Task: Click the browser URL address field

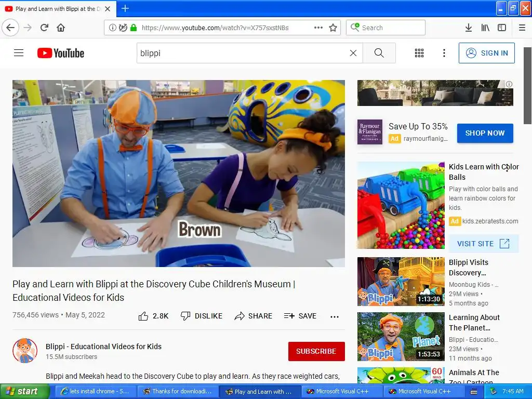Action: (215, 28)
